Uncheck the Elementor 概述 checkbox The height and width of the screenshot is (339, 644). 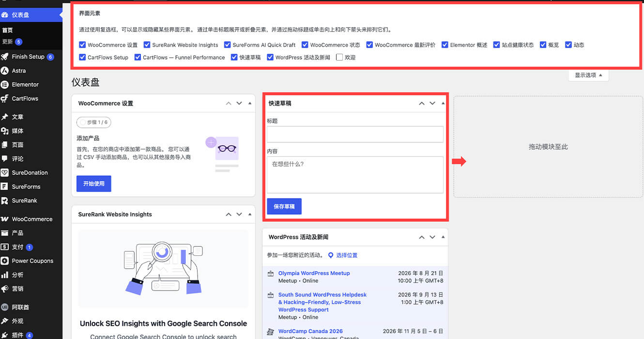[445, 45]
